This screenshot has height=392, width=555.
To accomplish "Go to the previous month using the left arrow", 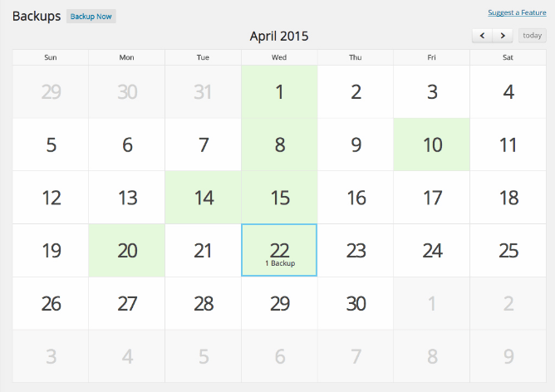I will (483, 36).
